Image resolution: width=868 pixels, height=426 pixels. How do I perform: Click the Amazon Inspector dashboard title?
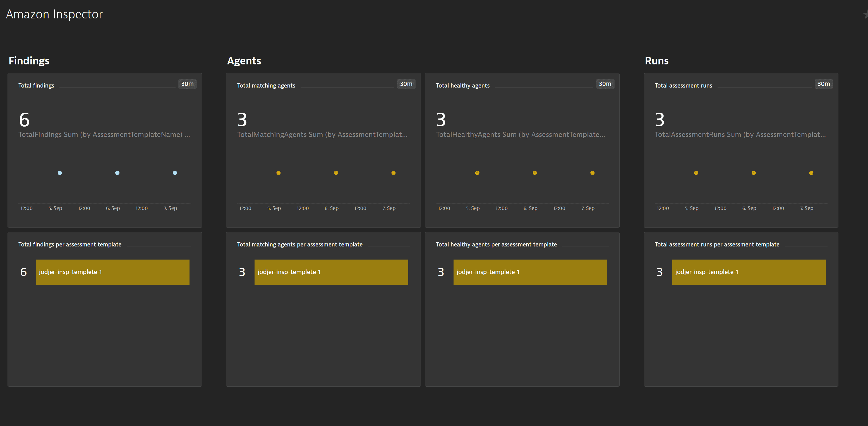coord(54,14)
